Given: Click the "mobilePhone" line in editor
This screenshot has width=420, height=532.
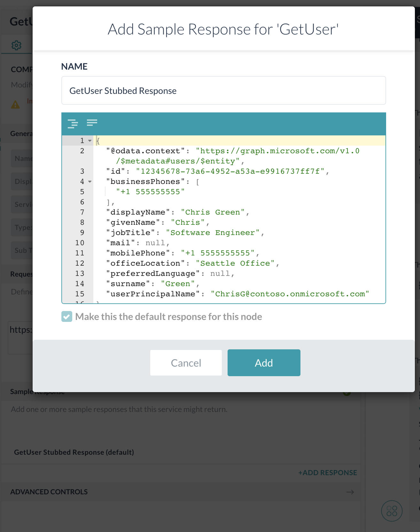Looking at the screenshot, I should 183,253.
